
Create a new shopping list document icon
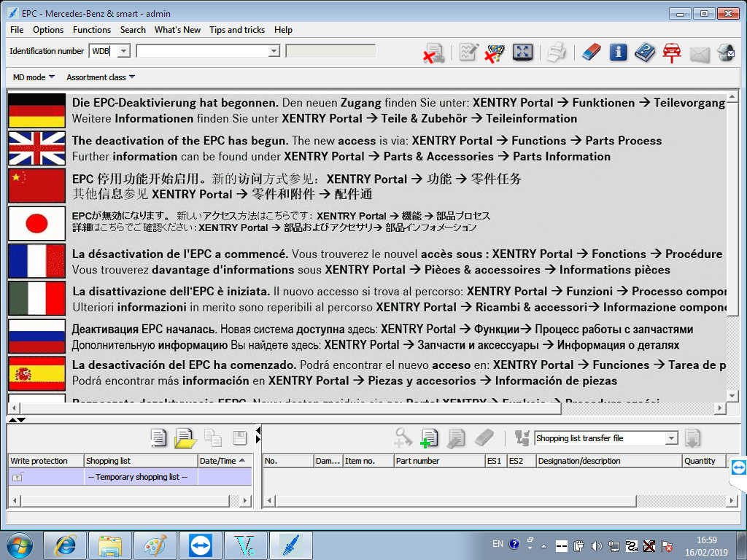158,438
